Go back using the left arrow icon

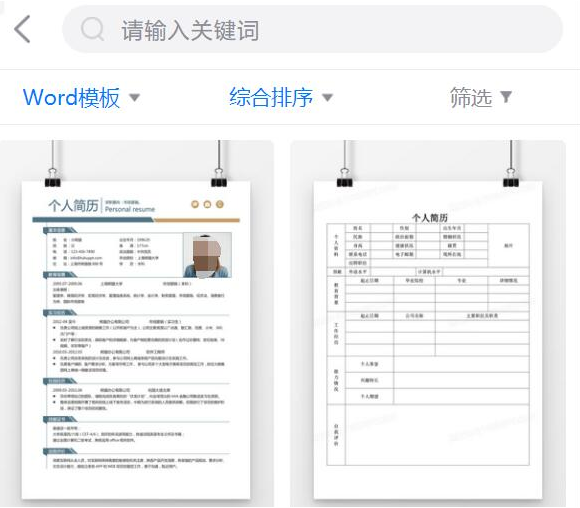point(22,29)
